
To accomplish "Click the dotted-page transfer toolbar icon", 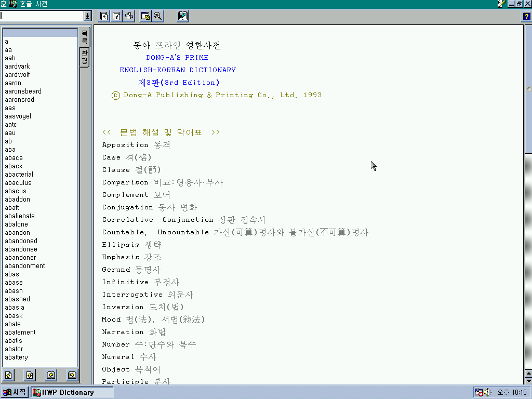I will [x=129, y=16].
